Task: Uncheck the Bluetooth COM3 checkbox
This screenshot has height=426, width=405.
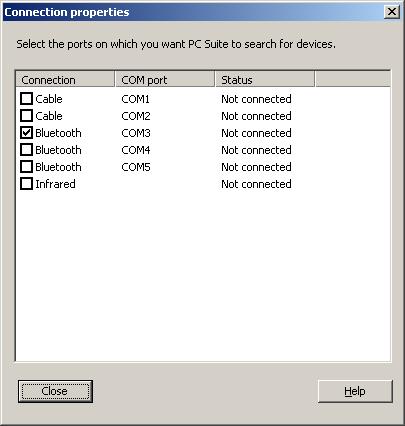Action: tap(26, 133)
